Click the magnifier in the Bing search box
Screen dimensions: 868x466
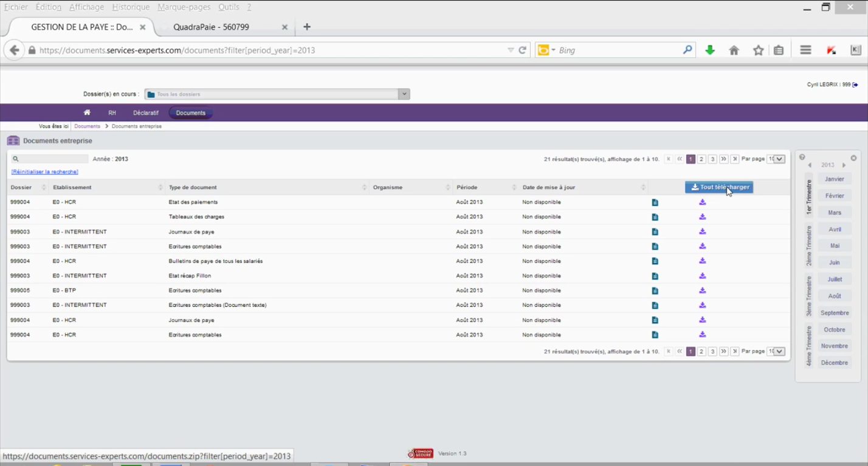point(687,50)
